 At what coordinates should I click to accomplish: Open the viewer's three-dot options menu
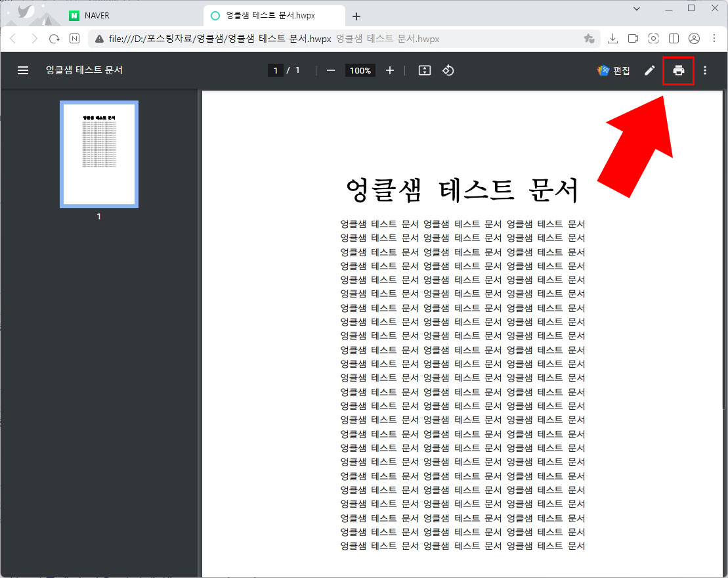(704, 70)
